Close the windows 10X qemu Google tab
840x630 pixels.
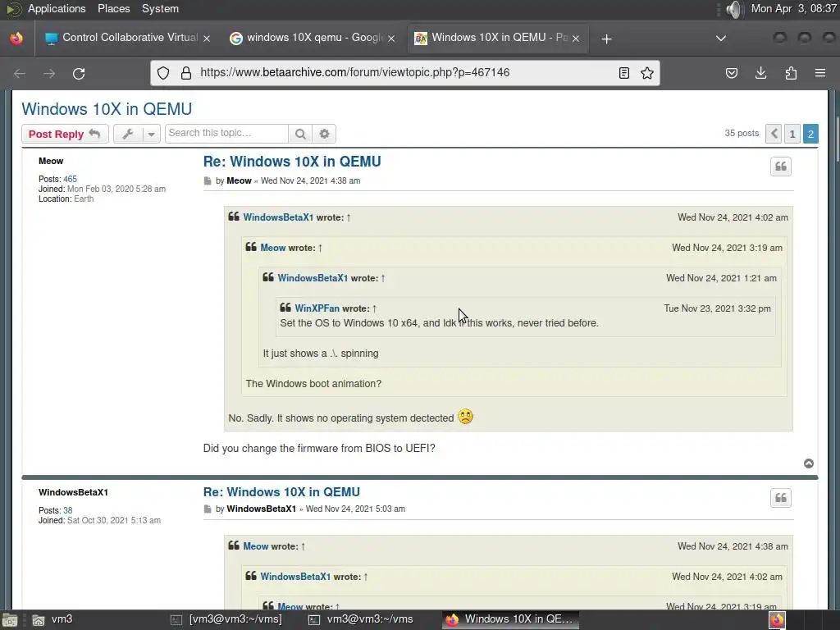pyautogui.click(x=391, y=39)
